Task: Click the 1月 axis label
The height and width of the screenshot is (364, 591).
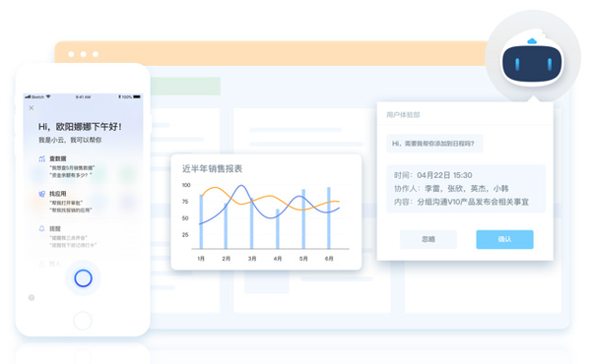Action: (201, 259)
